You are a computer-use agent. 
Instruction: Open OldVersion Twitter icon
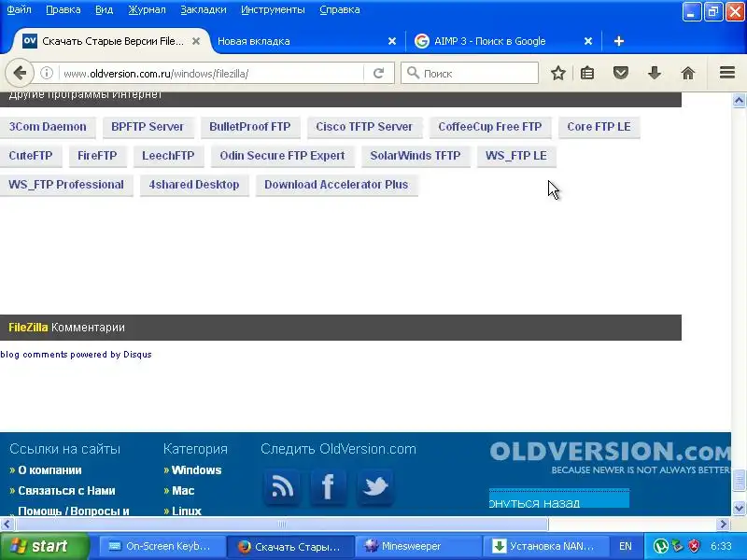click(x=375, y=487)
